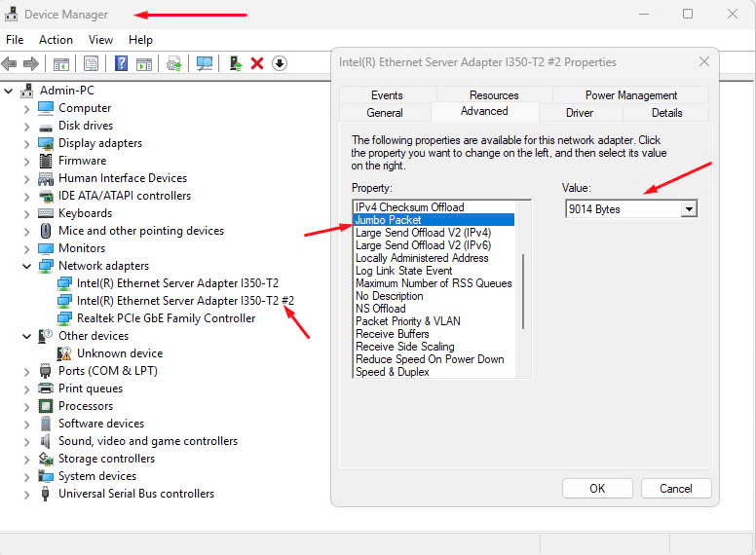This screenshot has width=756, height=555.
Task: Expand the Human Interface Devices chevron
Action: [27, 179]
